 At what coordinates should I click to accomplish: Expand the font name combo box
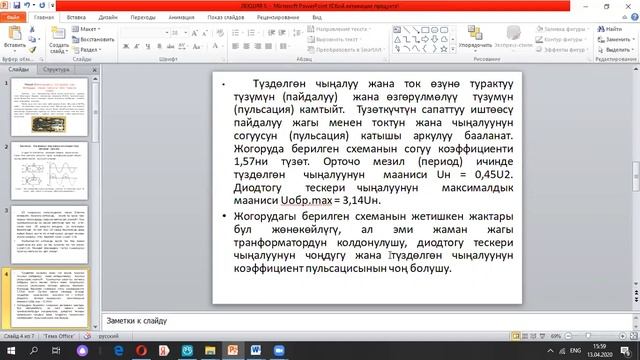pyautogui.click(x=167, y=33)
